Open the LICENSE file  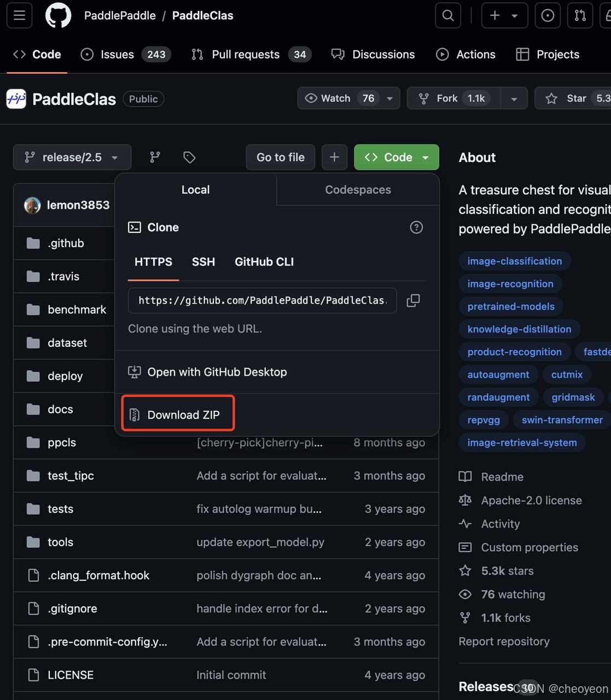point(71,675)
